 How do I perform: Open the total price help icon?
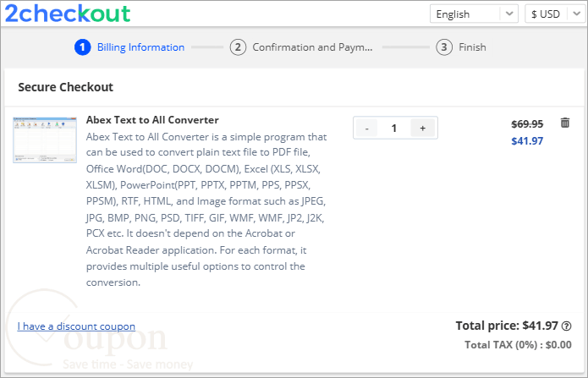click(x=566, y=326)
